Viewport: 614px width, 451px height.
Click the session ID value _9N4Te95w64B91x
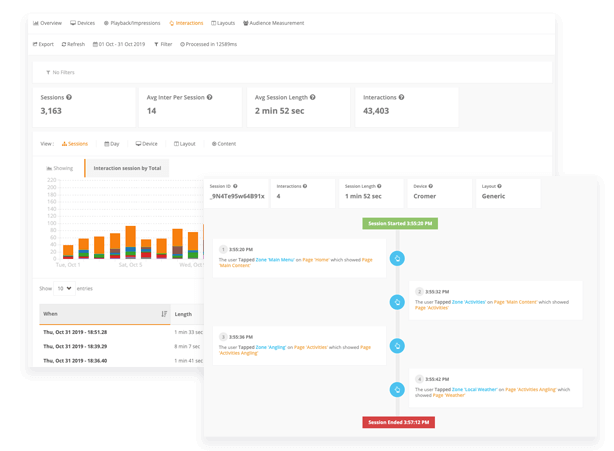237,196
